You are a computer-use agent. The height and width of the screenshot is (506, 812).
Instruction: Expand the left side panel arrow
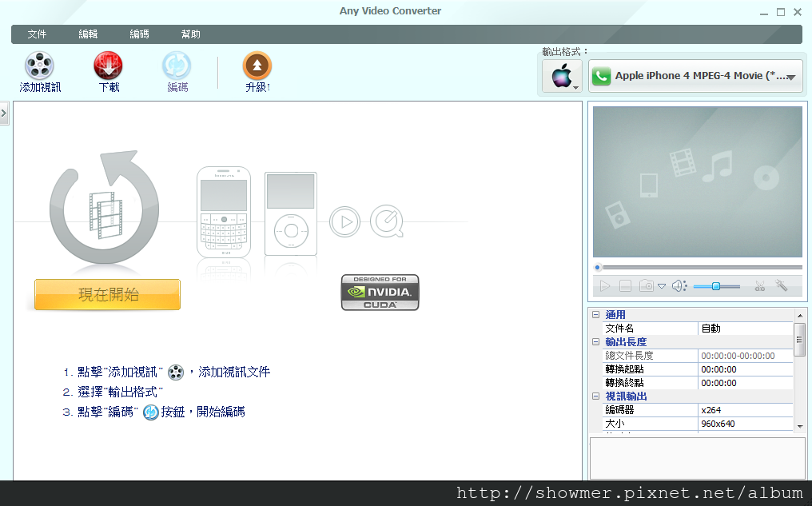coord(4,113)
